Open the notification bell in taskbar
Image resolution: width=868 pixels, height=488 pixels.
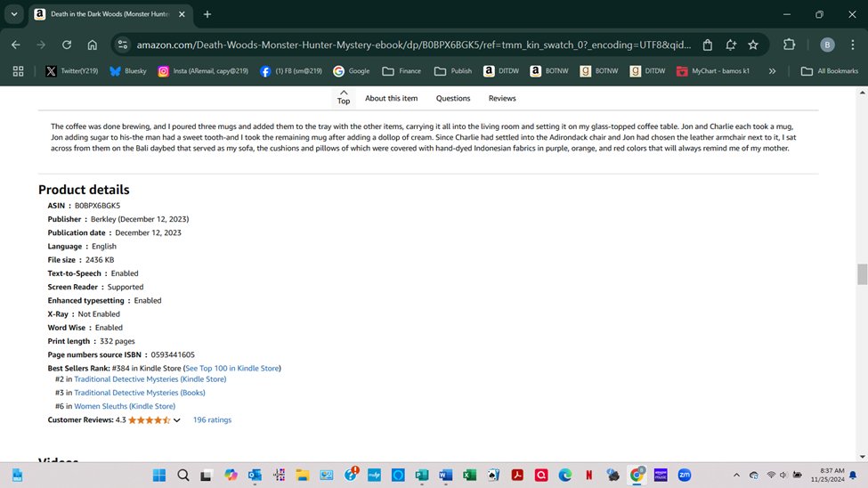click(x=853, y=476)
